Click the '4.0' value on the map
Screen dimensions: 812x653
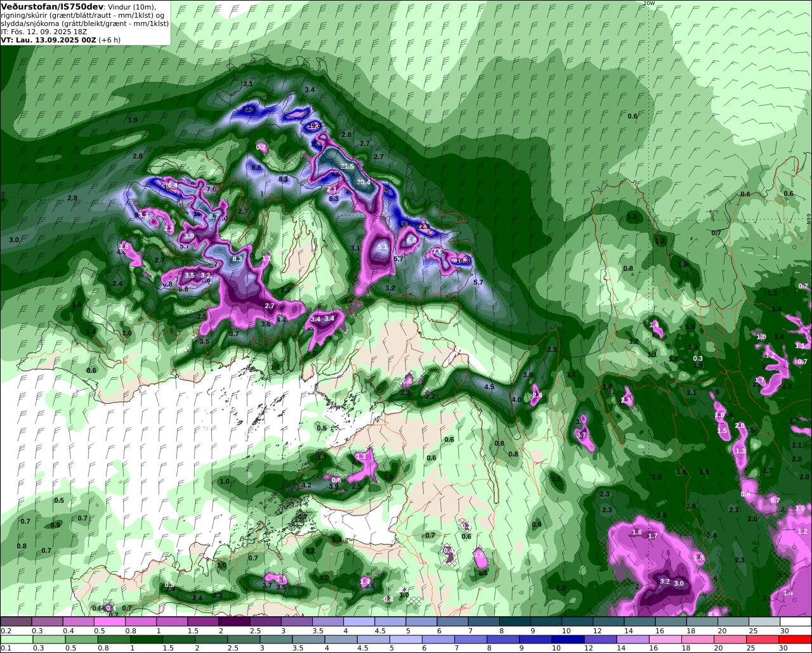[516, 399]
